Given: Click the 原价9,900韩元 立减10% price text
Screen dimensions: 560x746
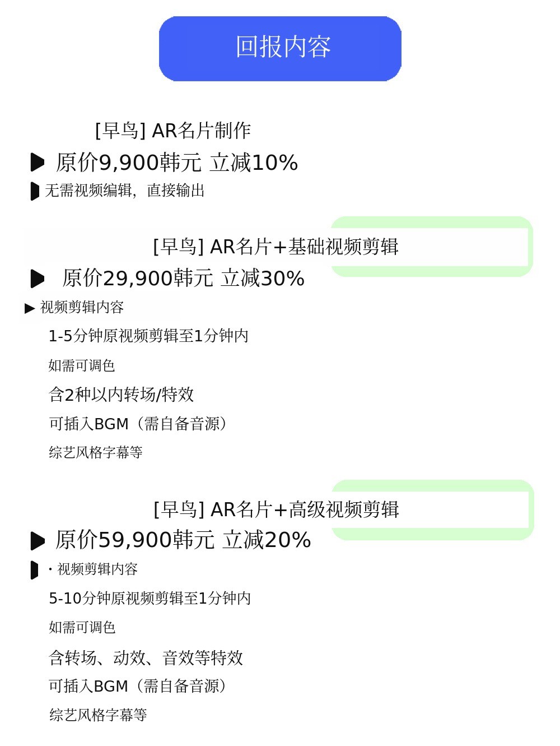Looking at the screenshot, I should point(176,163).
